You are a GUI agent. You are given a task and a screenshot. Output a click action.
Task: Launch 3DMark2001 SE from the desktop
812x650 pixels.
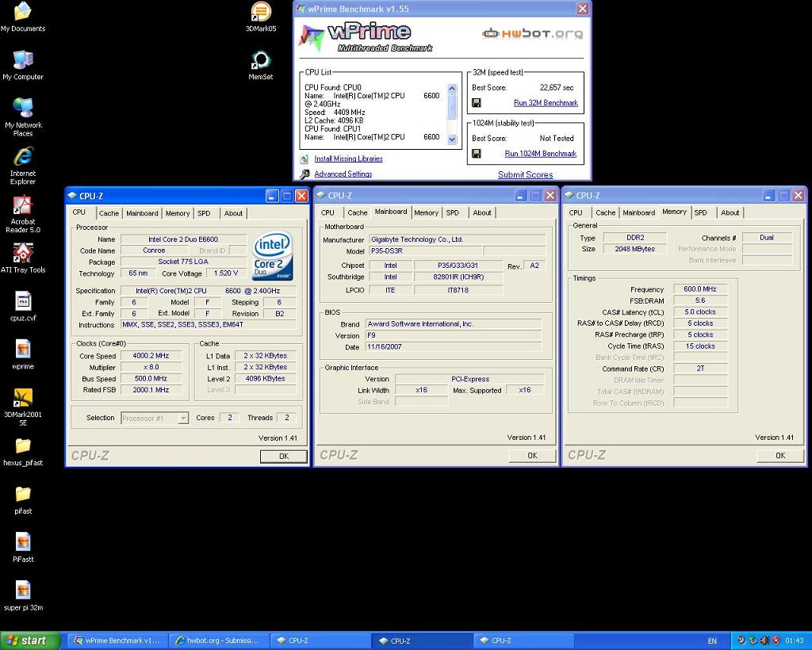(23, 407)
